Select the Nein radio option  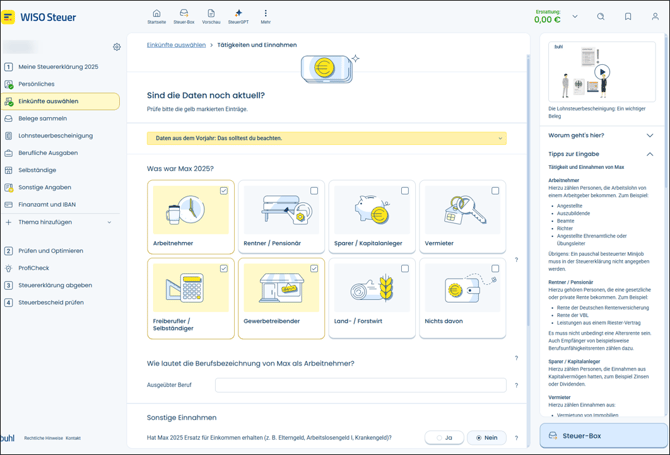487,437
